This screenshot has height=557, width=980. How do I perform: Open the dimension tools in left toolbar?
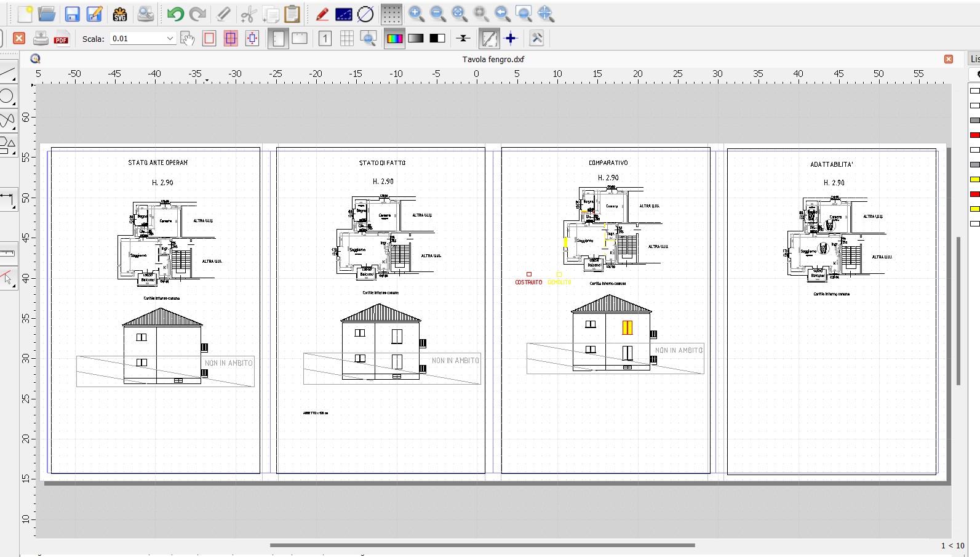tap(7, 199)
